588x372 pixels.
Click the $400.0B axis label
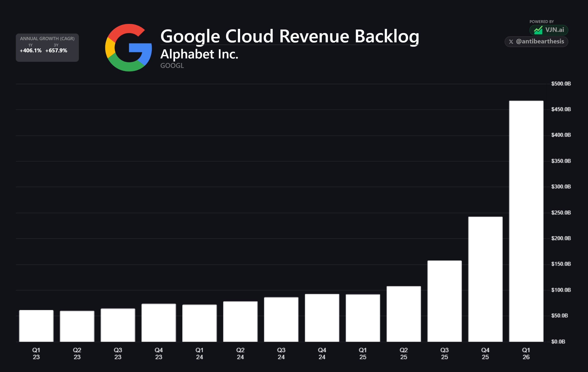click(561, 135)
